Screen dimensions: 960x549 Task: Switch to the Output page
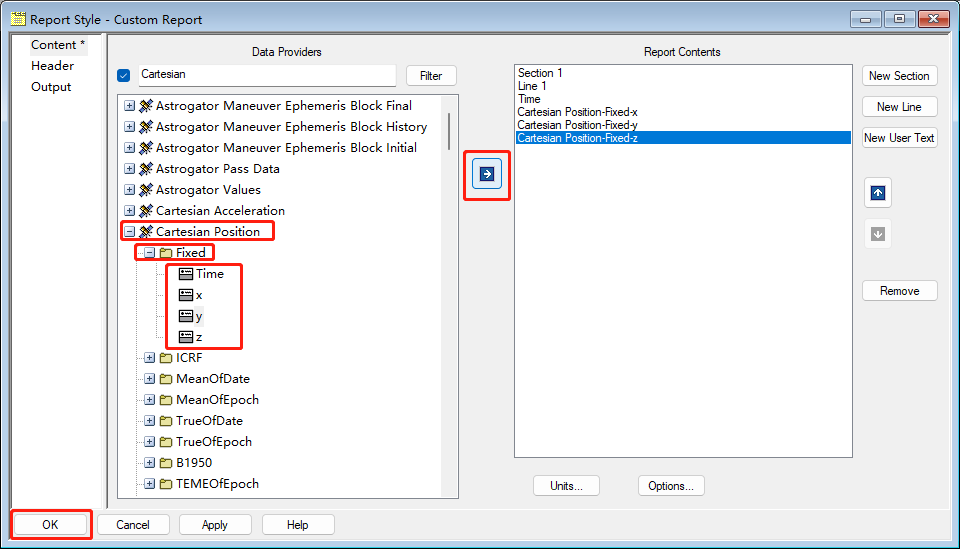coord(51,87)
